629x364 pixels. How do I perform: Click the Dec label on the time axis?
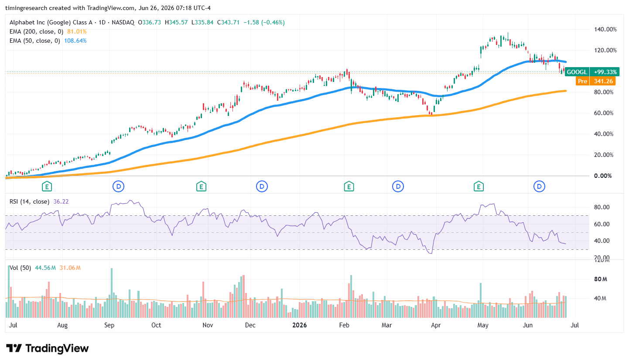[250, 325]
